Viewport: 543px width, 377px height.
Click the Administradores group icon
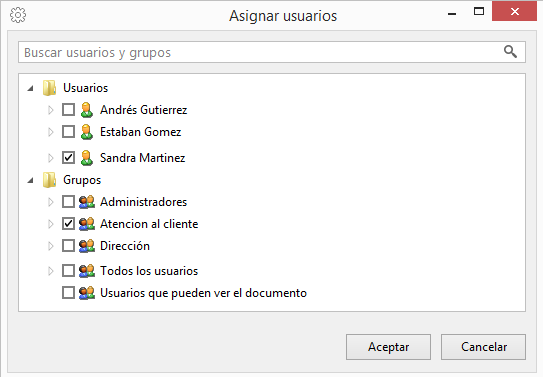tap(87, 202)
